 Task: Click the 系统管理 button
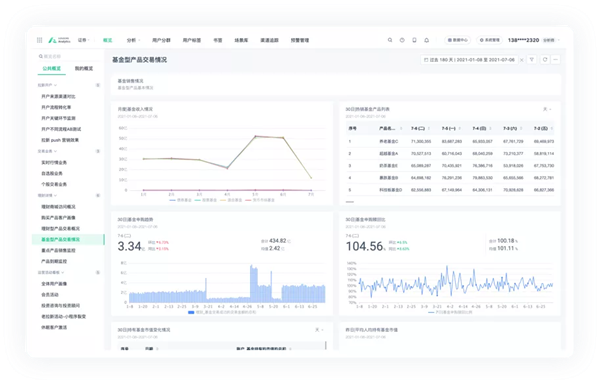[489, 40]
